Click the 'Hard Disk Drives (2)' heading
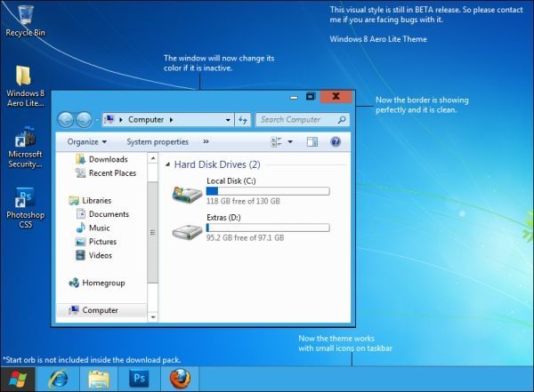 coord(217,164)
